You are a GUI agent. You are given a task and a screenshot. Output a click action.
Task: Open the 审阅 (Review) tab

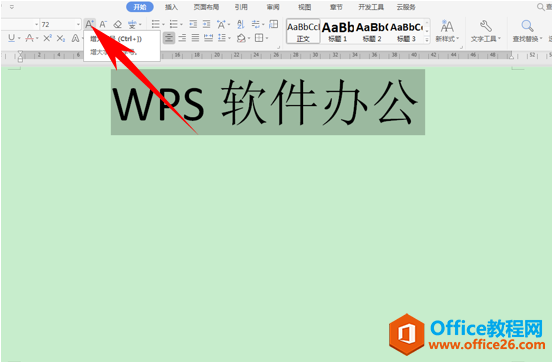(273, 7)
